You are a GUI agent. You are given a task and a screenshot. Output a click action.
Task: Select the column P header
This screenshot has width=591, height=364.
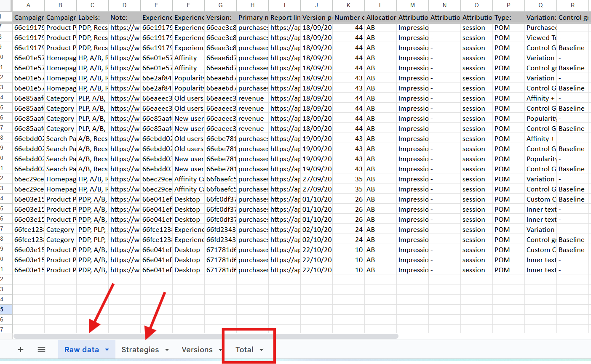(x=508, y=5)
